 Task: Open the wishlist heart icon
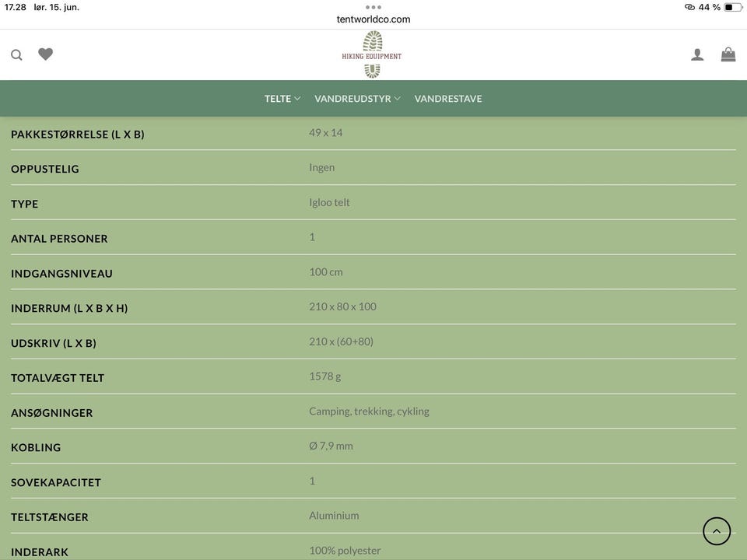click(x=46, y=54)
